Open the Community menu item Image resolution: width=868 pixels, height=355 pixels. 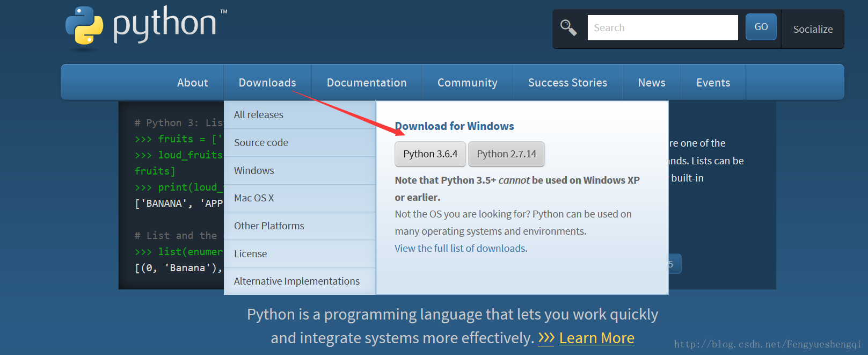[468, 83]
